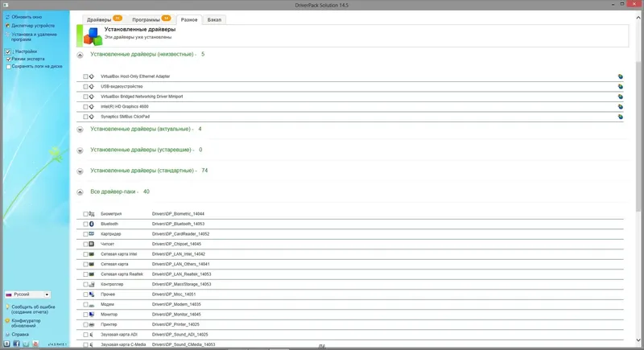Viewport: 644px width, 350px height.
Task: Open info icon for Intel(R) HD Graphics 4600
Action: pos(620,107)
